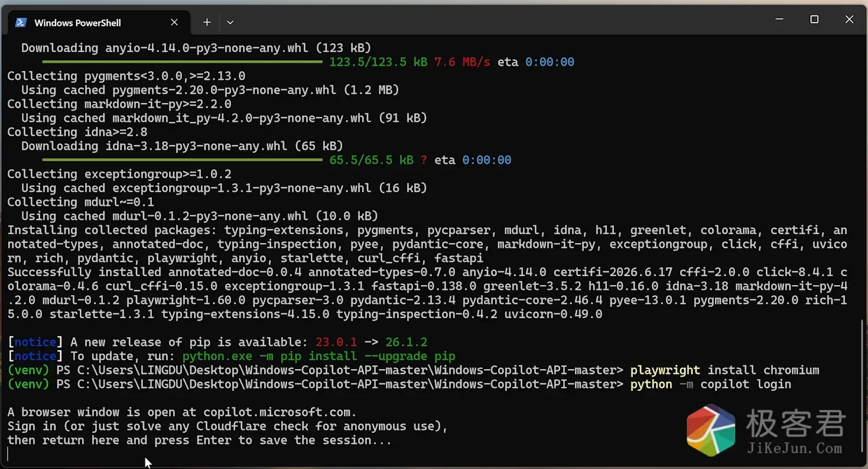Click the 'Successfully installed annotated-doc-0.0.4' text

tap(155, 272)
